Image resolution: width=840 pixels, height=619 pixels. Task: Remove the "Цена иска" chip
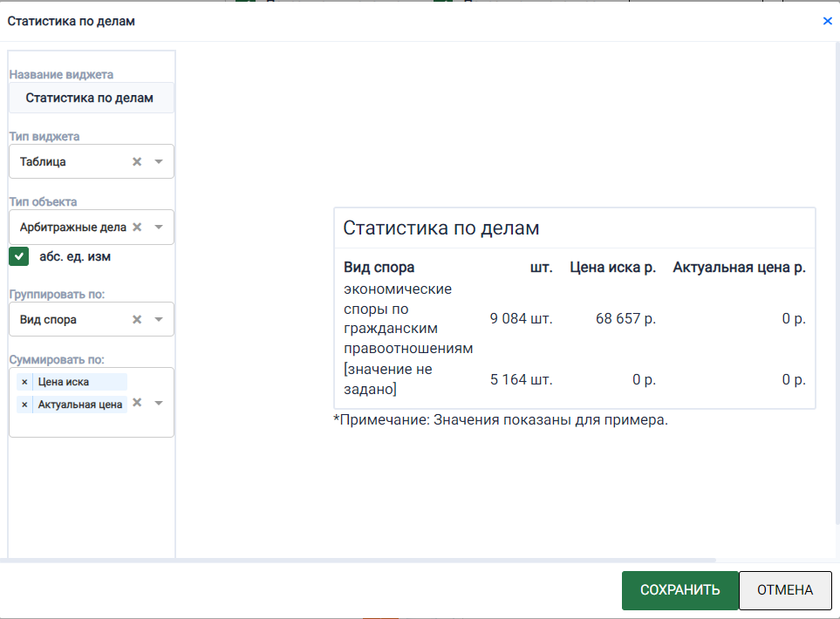tap(24, 381)
